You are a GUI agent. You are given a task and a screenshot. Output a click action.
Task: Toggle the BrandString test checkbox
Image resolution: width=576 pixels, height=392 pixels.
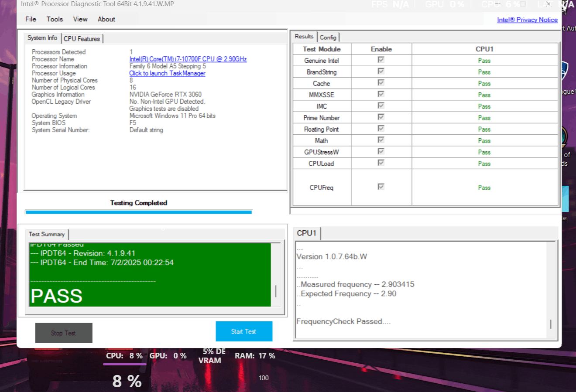point(381,71)
